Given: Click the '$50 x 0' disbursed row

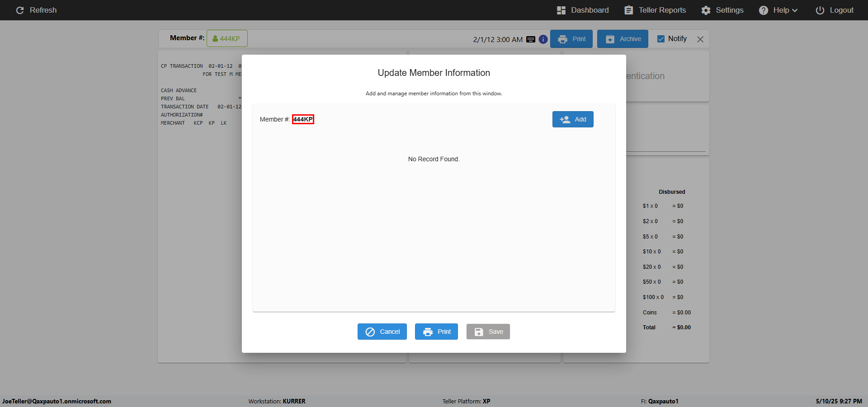Looking at the screenshot, I should coord(663,282).
